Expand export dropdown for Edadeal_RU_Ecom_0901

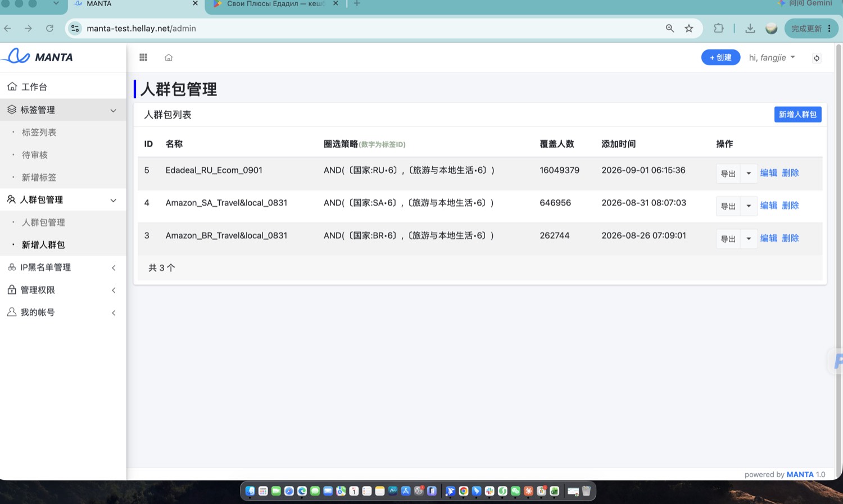click(749, 173)
